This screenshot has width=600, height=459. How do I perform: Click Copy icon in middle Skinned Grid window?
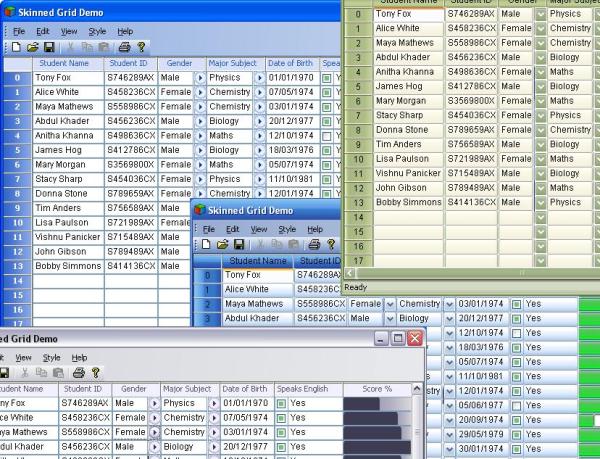pyautogui.click(x=277, y=244)
